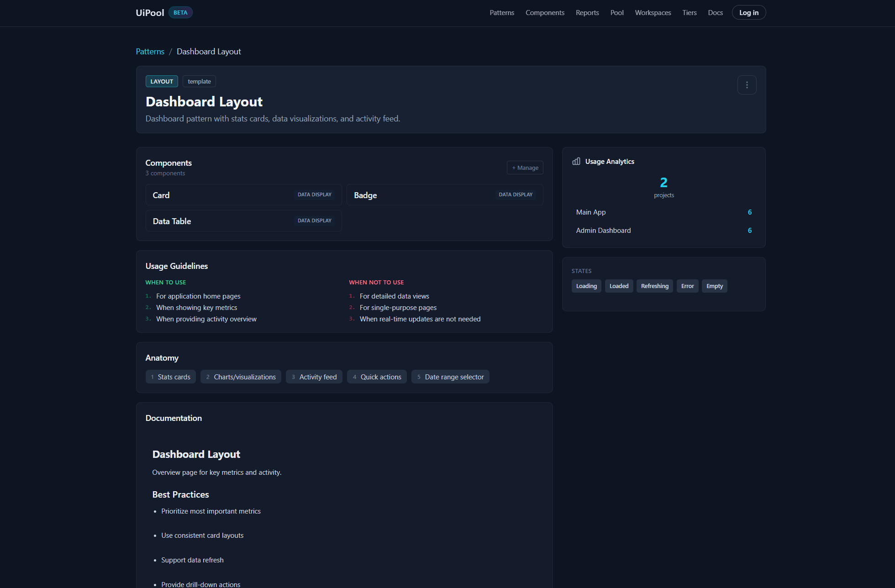Click the Quick actions anatomy chip

pos(377,377)
